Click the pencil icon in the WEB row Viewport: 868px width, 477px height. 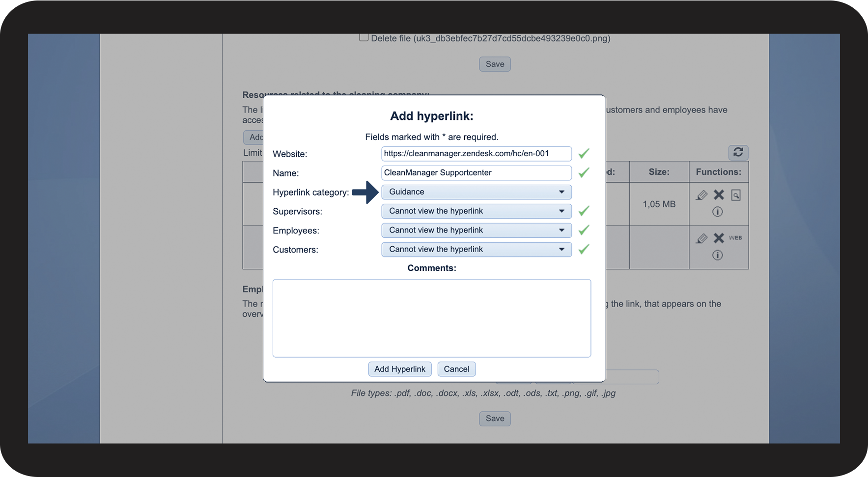click(x=701, y=238)
